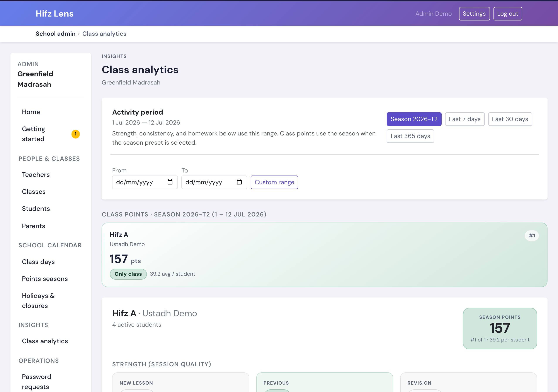The width and height of the screenshot is (558, 392).
Task: Open Home in the sidebar
Action: click(x=51, y=112)
